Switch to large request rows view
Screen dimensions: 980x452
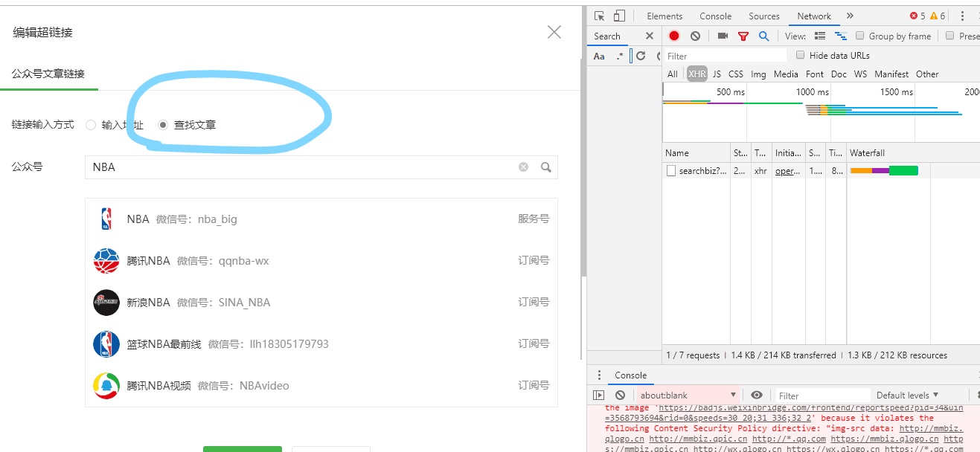point(820,36)
